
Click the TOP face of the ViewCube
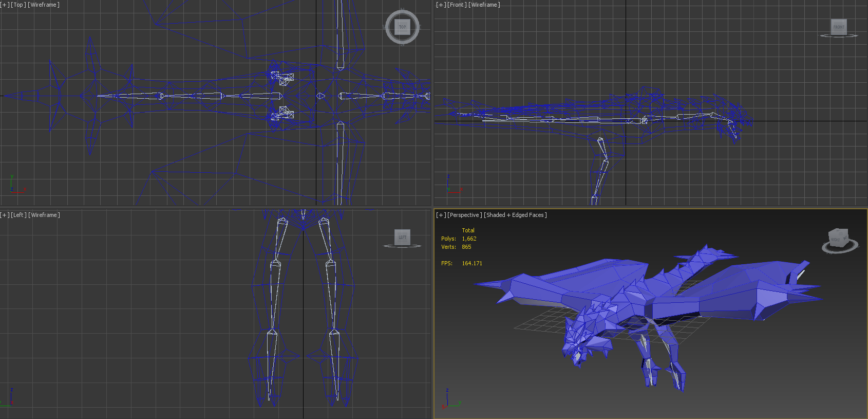click(402, 27)
